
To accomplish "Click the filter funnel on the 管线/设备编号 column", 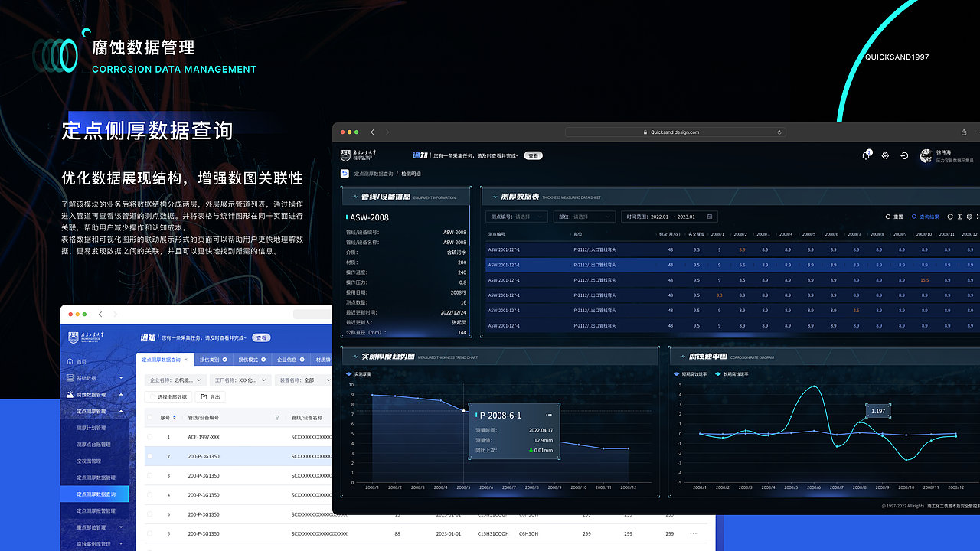I will point(277,416).
